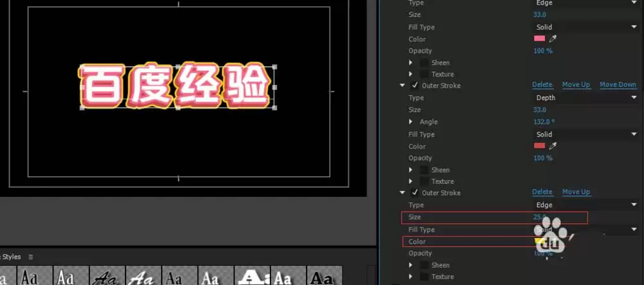
Task: Uncheck the Outer Stroke lacking a Move Down link
Action: point(415,192)
